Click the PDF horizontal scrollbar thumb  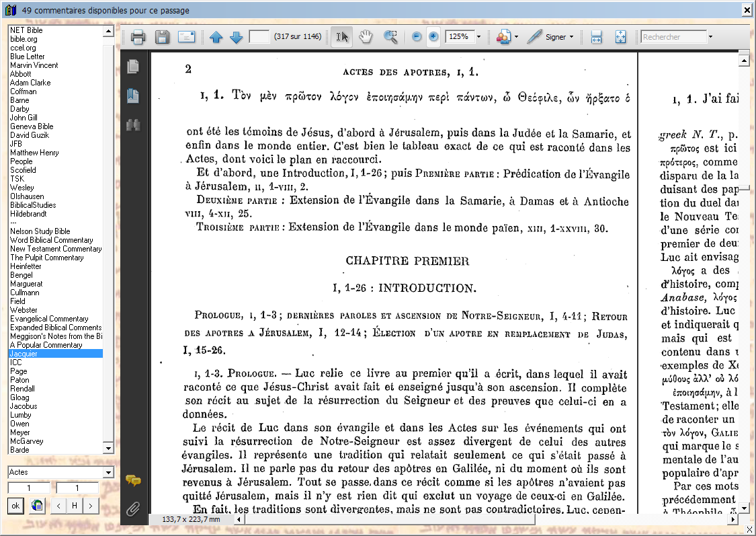tap(390, 519)
